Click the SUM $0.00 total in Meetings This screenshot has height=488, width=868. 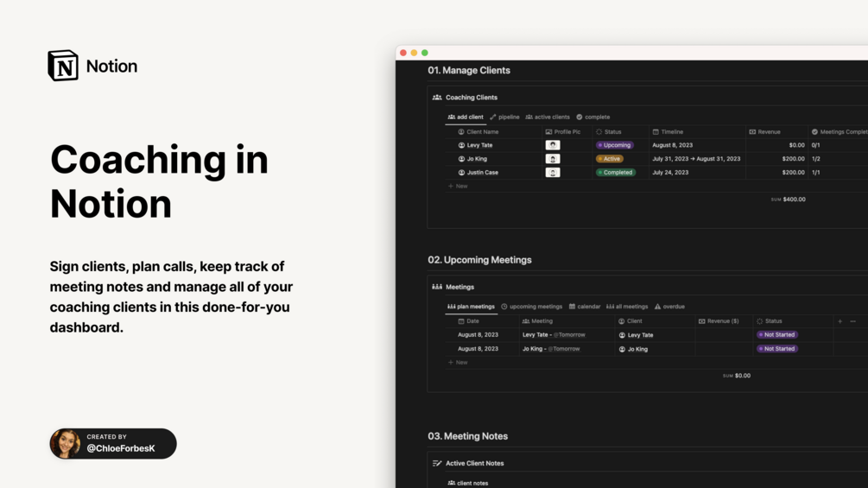tap(737, 376)
